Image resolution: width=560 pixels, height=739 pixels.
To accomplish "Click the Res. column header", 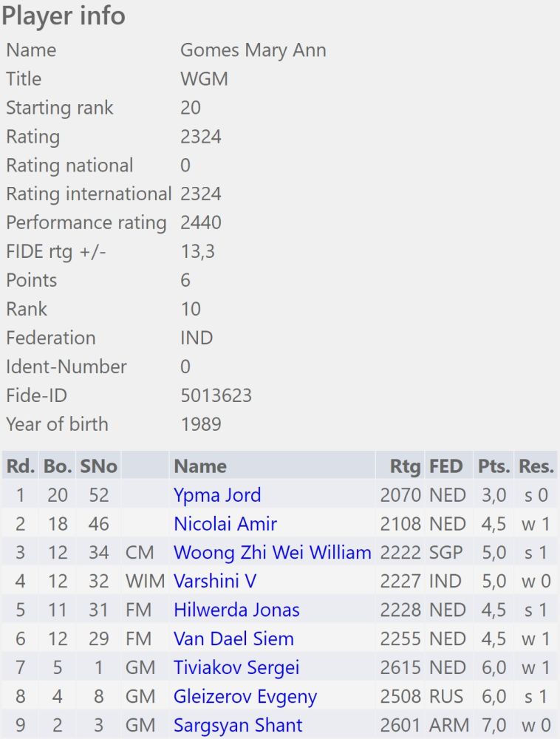I will point(536,466).
